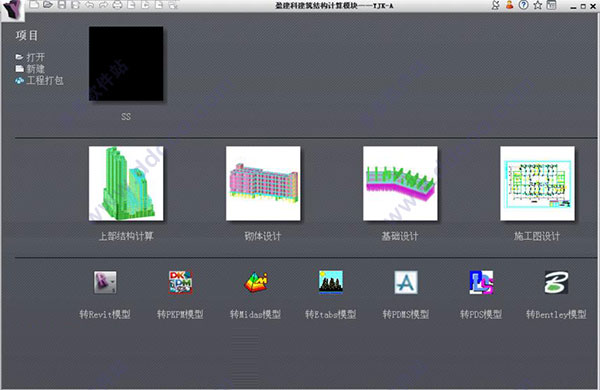Screen dimensions: 600x390
Task: Click the save disk icon in toolbar
Action: point(62,5)
